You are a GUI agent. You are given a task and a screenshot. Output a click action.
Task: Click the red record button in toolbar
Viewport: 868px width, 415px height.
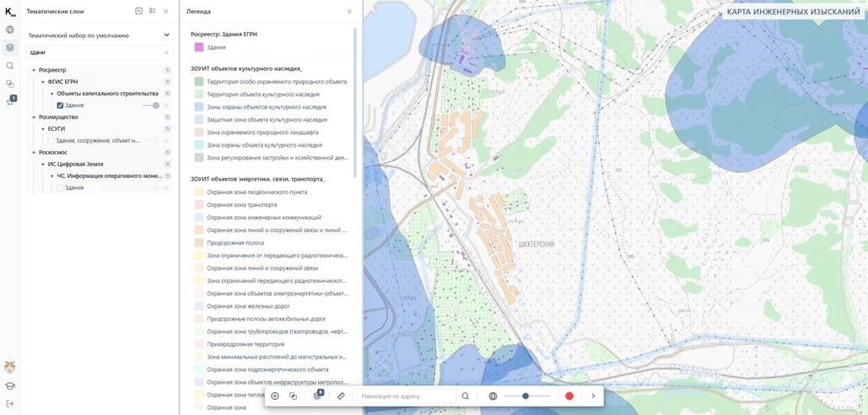(x=569, y=396)
